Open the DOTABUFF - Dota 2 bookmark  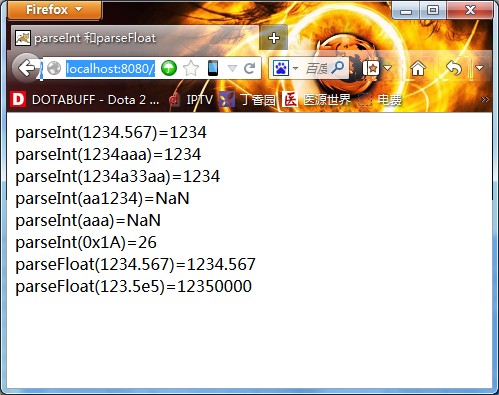coord(85,99)
